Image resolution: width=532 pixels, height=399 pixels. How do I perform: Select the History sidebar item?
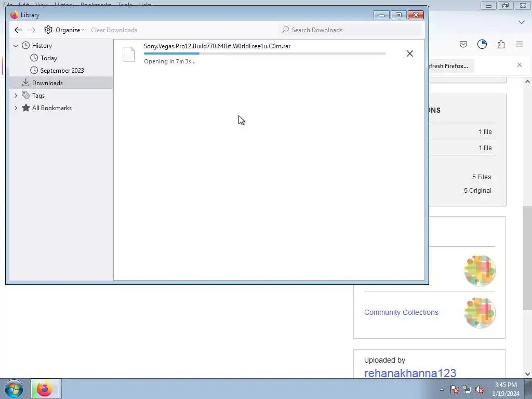click(x=42, y=46)
